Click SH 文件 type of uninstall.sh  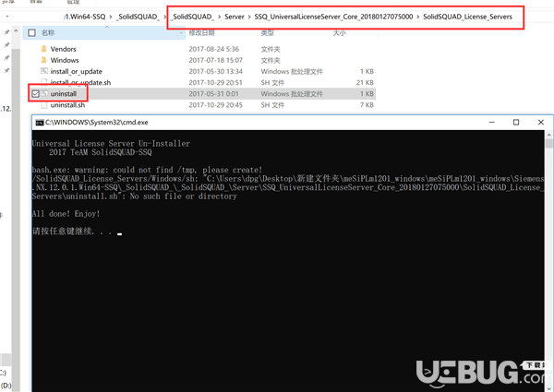272,105
